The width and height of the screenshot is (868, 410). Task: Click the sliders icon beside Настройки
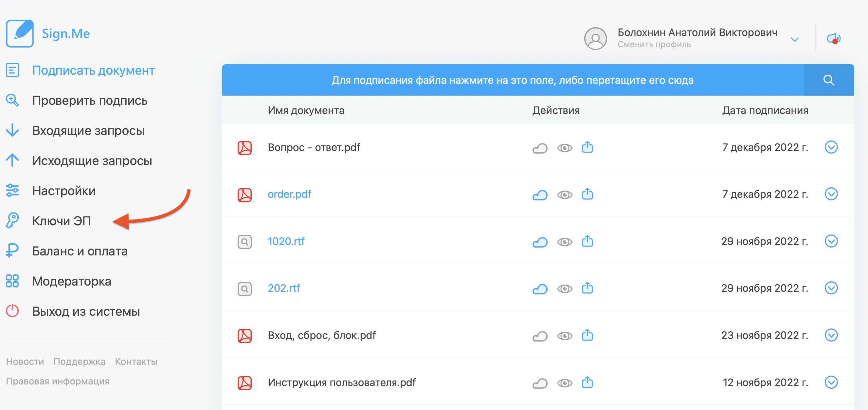12,191
